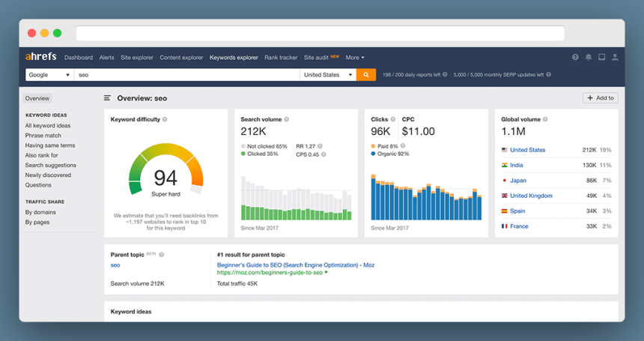Click the header icon next to the bell
This screenshot has width=644, height=341.
[601, 57]
